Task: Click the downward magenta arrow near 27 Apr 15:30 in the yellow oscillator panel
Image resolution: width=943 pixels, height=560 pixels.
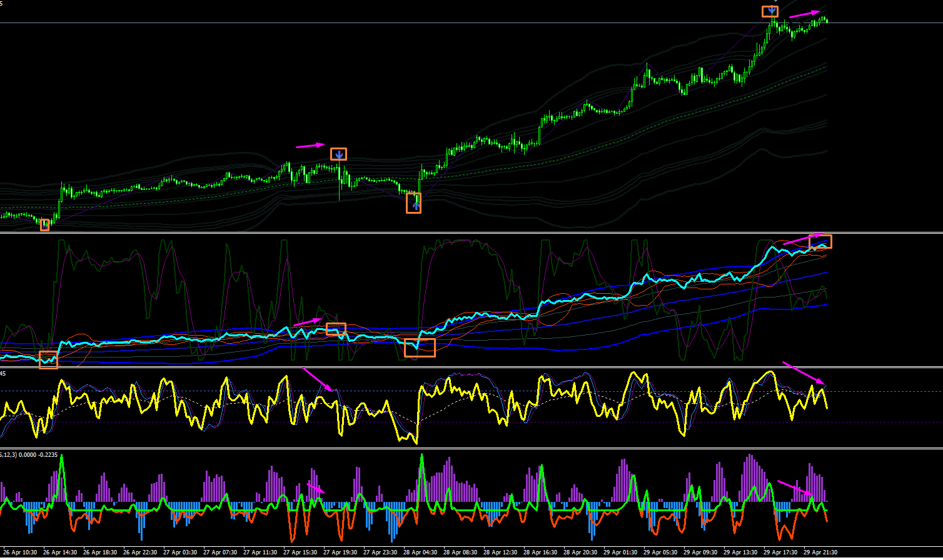Action: (x=317, y=379)
